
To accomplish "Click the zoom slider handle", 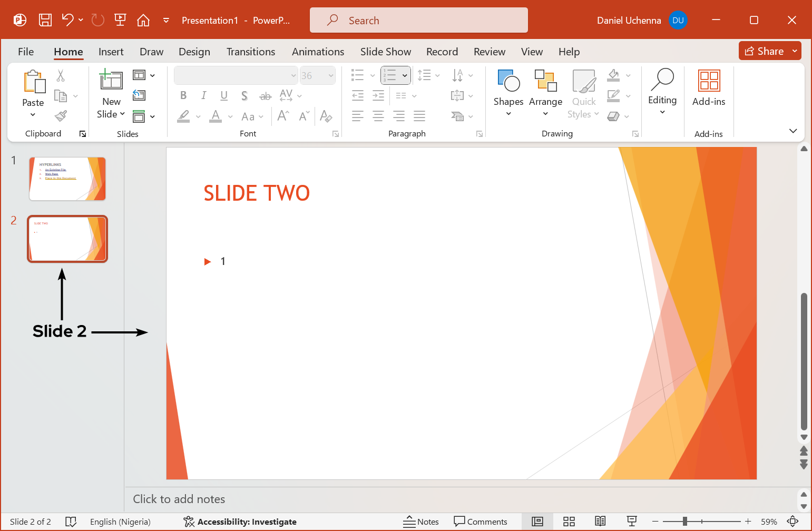I will click(684, 522).
